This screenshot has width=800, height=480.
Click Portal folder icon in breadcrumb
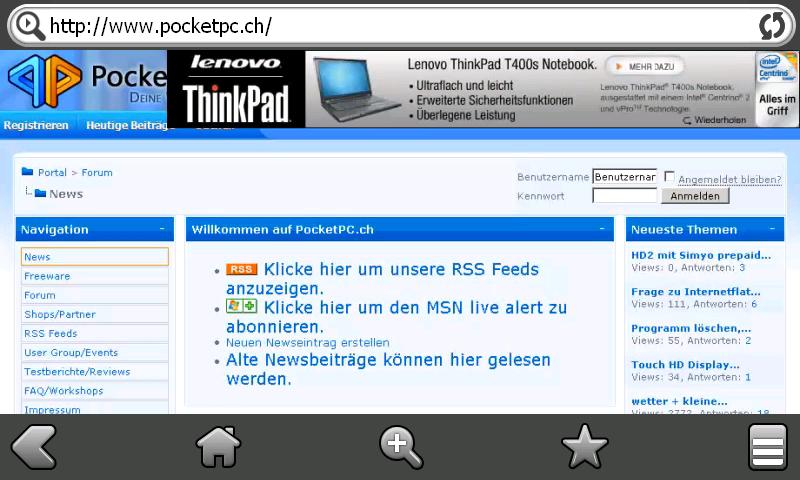tap(28, 171)
